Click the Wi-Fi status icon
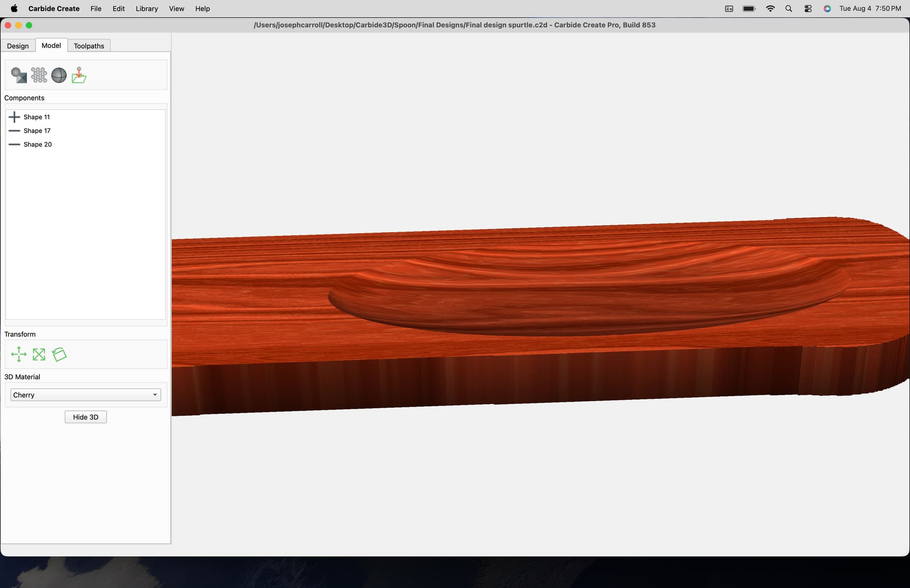This screenshot has width=910, height=588. [x=770, y=9]
